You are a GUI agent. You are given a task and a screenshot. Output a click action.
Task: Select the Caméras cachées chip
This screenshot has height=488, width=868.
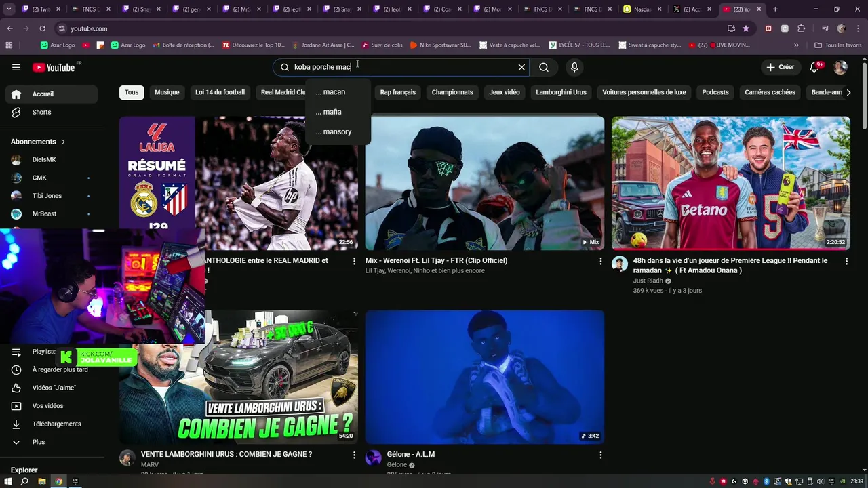[x=770, y=92]
